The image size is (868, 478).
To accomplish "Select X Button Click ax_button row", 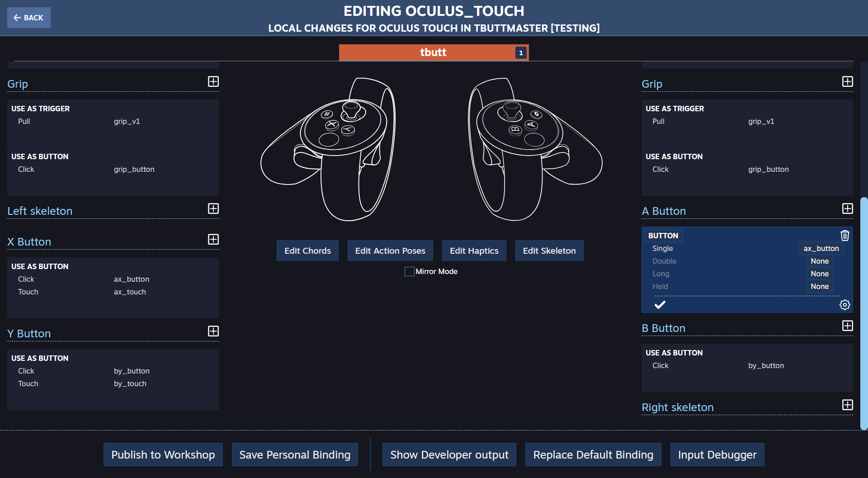I will pos(113,279).
